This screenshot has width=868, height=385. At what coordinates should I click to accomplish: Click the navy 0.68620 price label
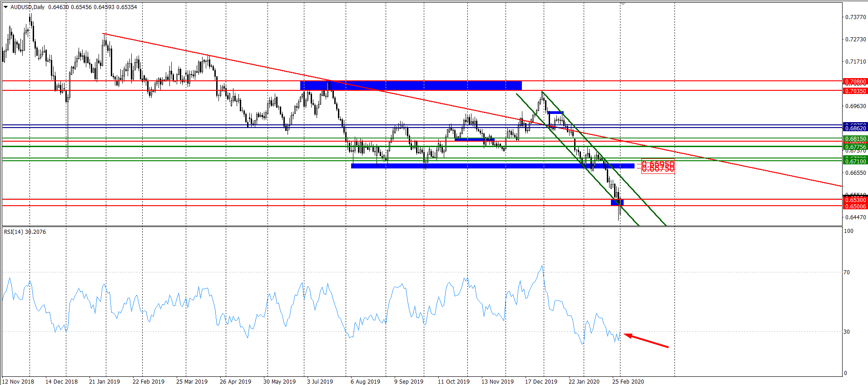click(x=855, y=128)
